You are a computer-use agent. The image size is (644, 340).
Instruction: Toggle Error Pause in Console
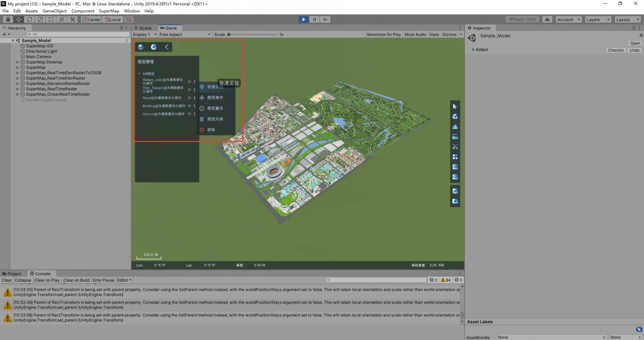(103, 280)
